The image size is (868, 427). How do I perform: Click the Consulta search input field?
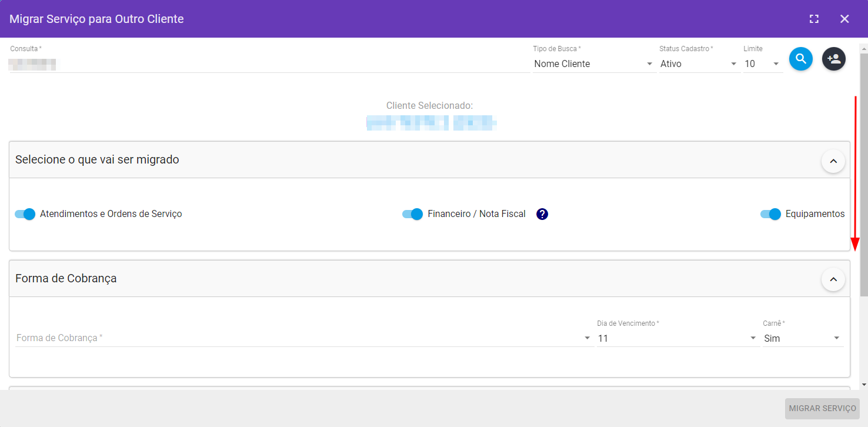click(x=269, y=64)
